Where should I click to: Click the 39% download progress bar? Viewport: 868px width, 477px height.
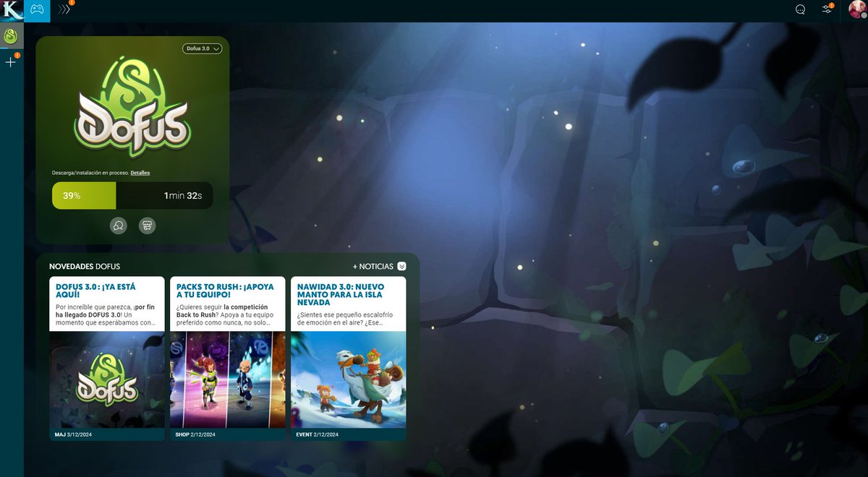pos(132,195)
